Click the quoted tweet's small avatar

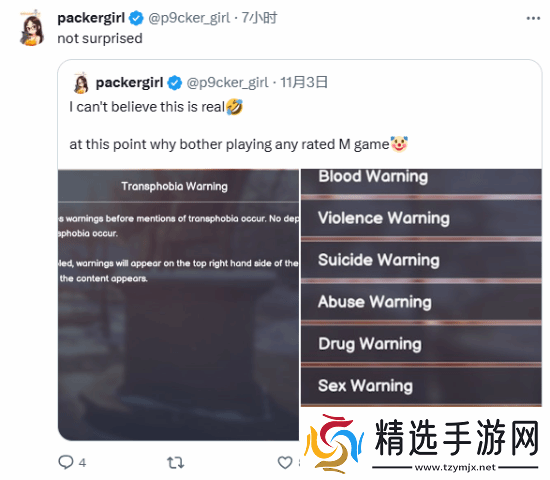[81, 83]
